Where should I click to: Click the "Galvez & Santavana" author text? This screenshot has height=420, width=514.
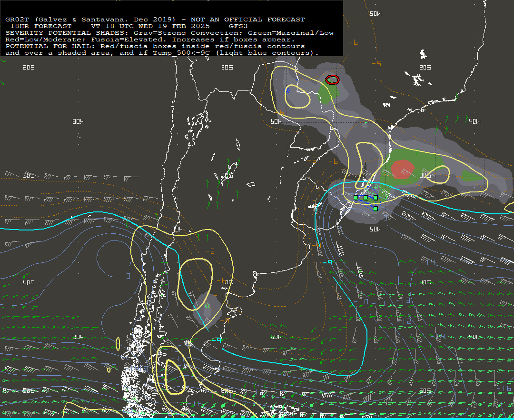tap(83, 20)
